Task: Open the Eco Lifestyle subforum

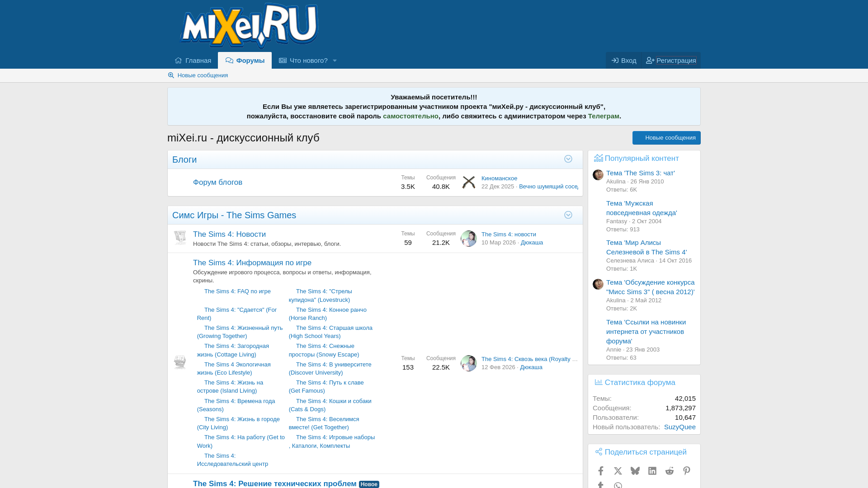Action: [234, 369]
